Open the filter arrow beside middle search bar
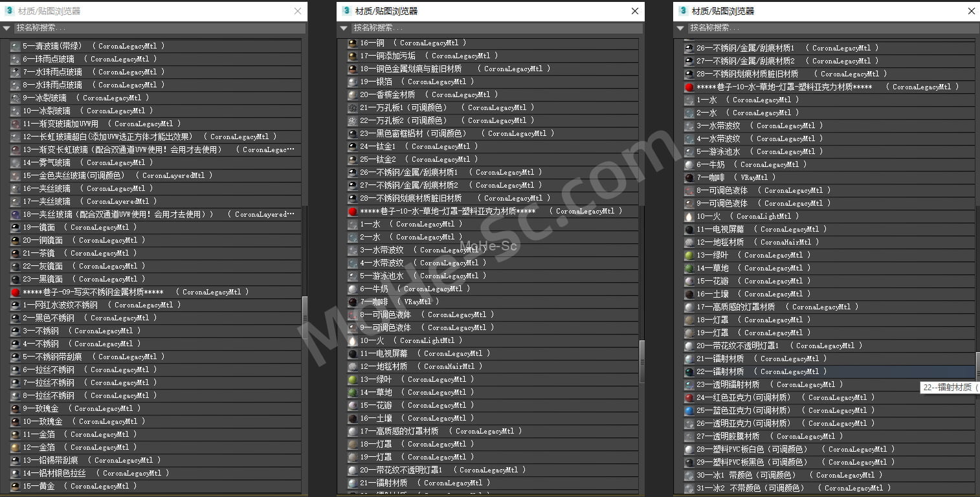This screenshot has height=497, width=980. (x=343, y=28)
